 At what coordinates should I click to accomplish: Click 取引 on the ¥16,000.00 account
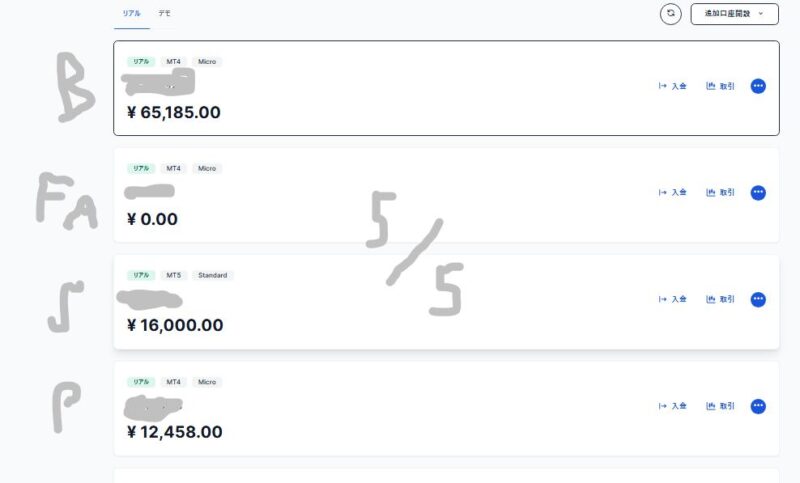point(720,299)
